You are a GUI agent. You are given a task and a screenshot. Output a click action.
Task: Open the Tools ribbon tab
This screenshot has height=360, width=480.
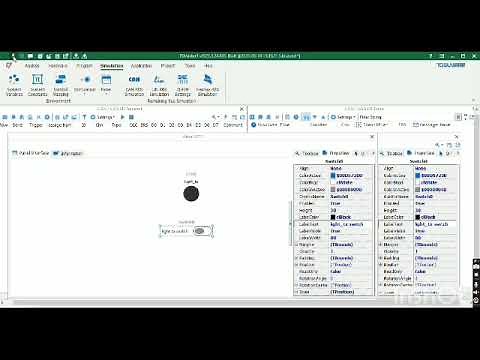(x=190, y=66)
